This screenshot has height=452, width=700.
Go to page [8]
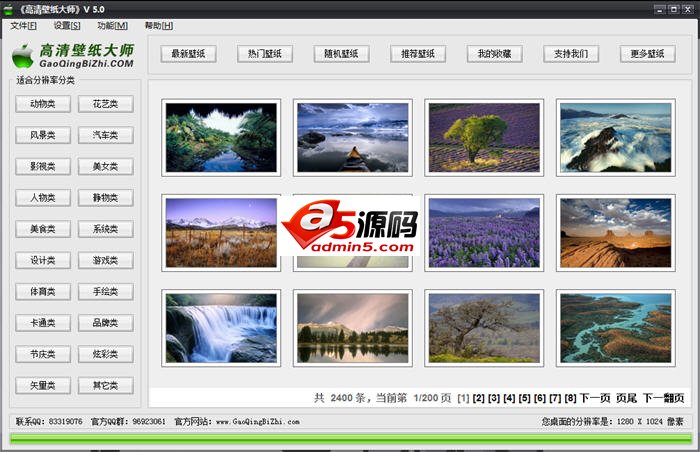click(571, 398)
